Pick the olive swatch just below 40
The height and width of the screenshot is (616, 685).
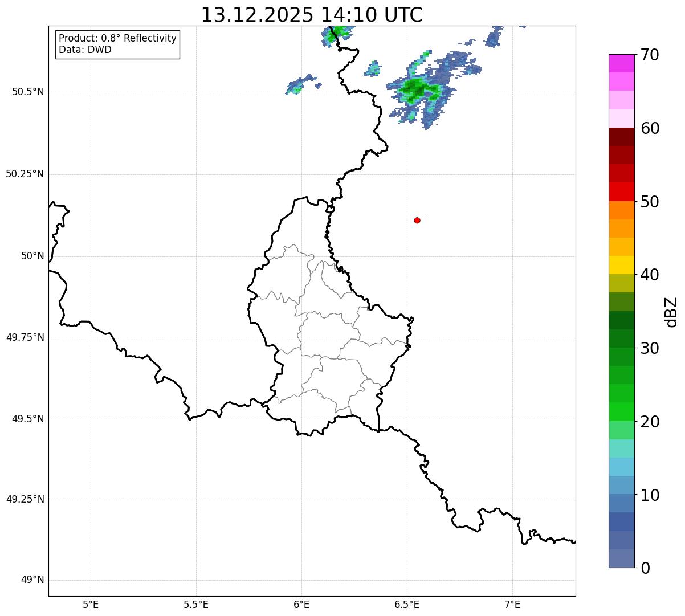click(622, 283)
